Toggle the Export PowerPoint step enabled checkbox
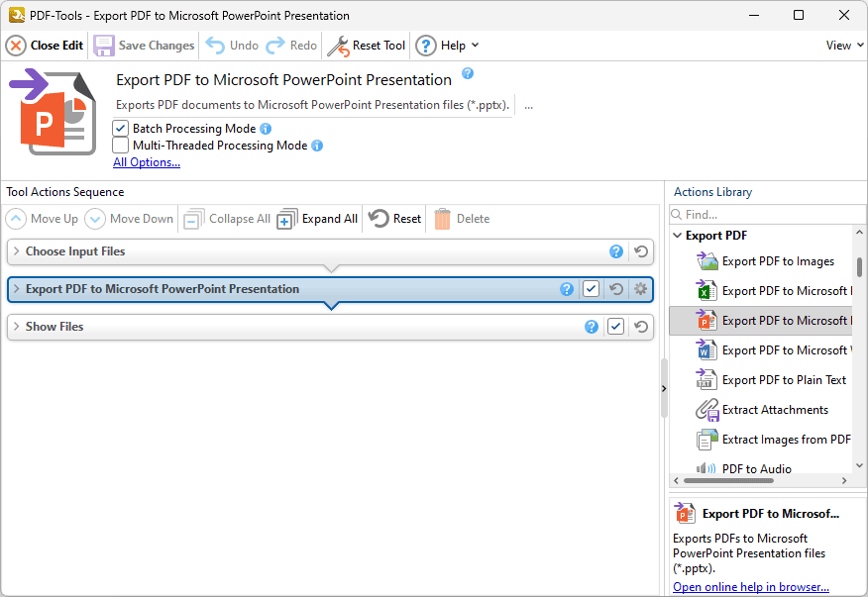Screen dimensions: 868x597 click(x=592, y=289)
